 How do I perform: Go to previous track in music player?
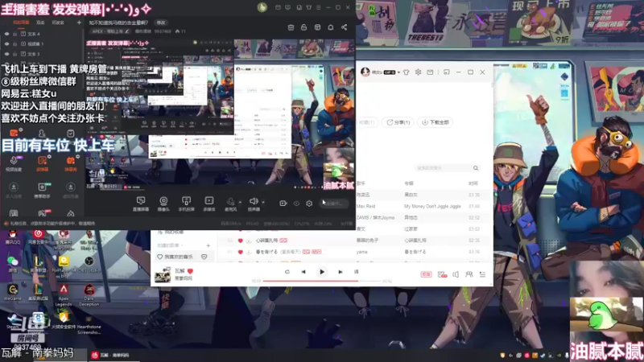click(x=303, y=272)
